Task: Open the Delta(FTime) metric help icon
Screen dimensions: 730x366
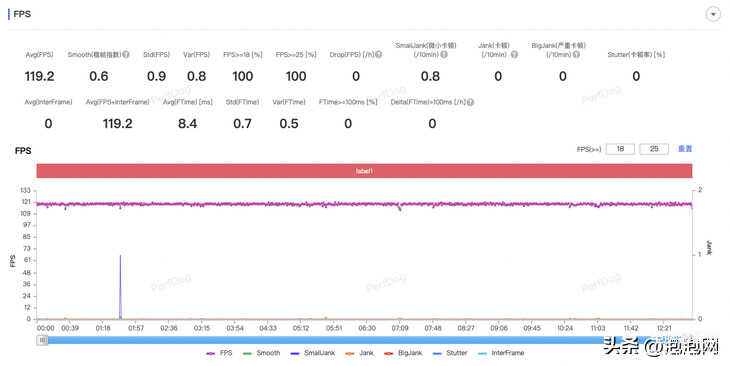Action: [470, 102]
